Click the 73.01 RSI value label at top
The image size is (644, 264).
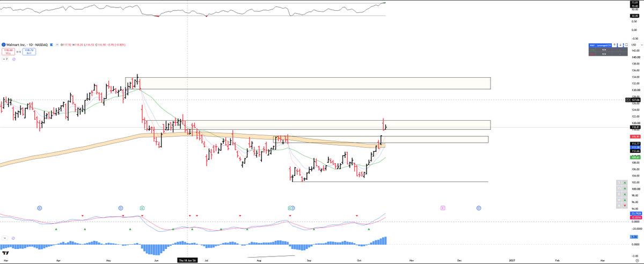[x=635, y=3]
